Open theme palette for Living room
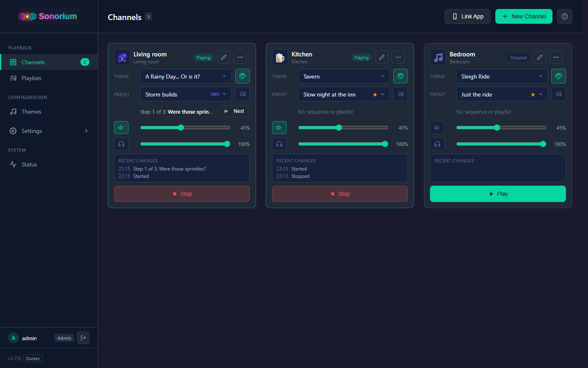 tap(243, 76)
